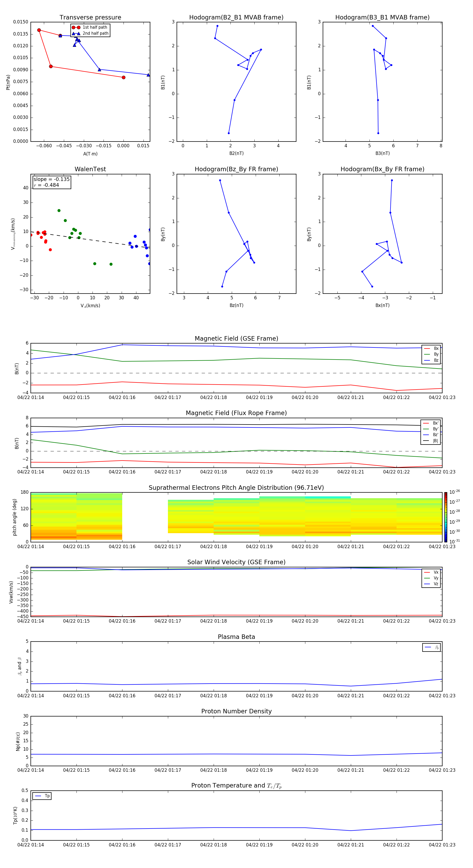Click the "Bz'" legend entry in Flux Rope plot
The width and height of the screenshot is (473, 868).
coord(431,435)
